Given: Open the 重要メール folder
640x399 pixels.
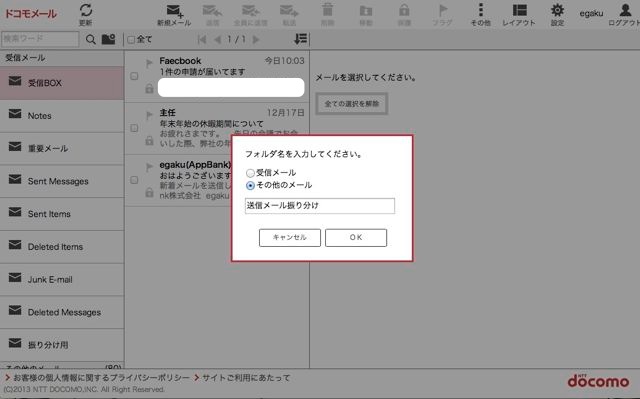Looking at the screenshot, I should coord(62,149).
